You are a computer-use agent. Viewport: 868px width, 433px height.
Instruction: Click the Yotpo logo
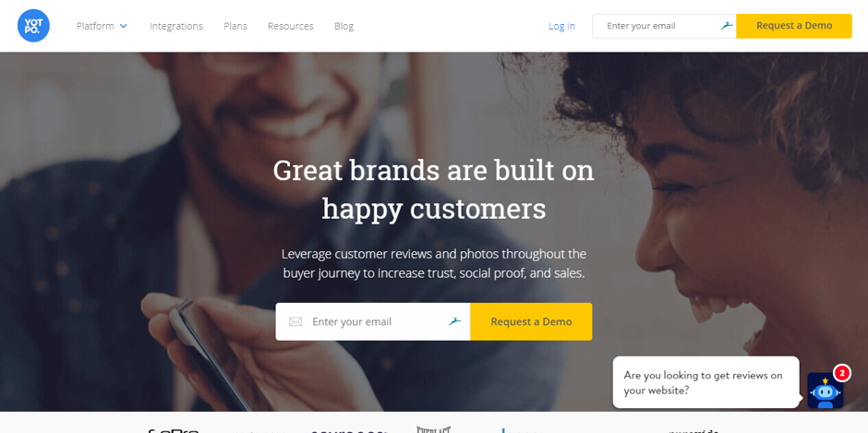point(33,26)
